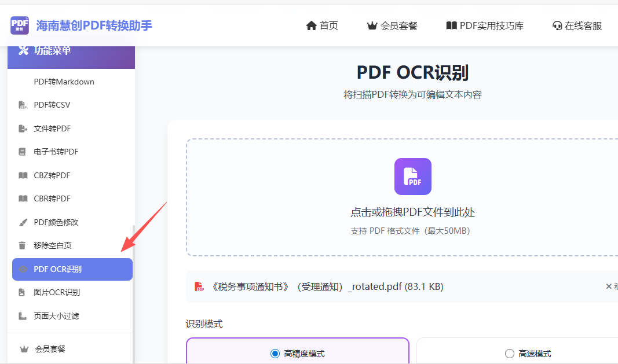Click the purple PDF upload icon
This screenshot has height=364, width=618.
coord(412,177)
